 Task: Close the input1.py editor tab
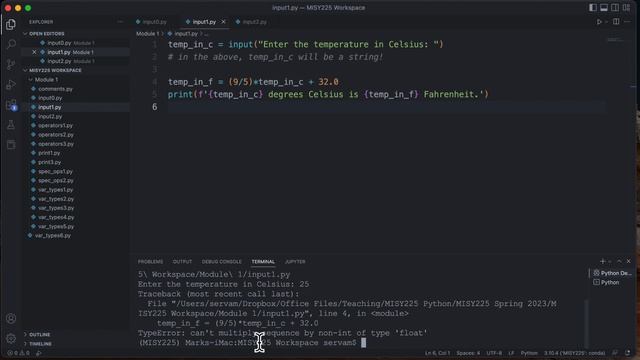[x=223, y=22]
